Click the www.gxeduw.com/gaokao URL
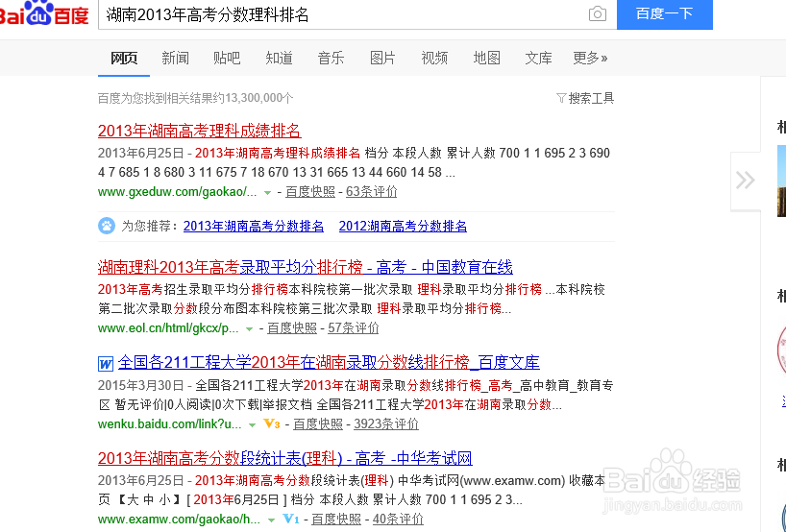Image resolution: width=786 pixels, height=532 pixels. click(x=178, y=192)
